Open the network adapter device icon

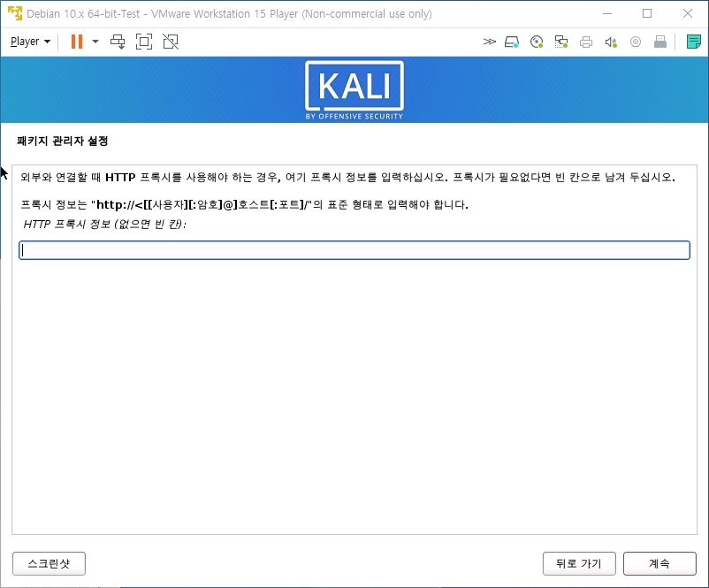pos(561,42)
